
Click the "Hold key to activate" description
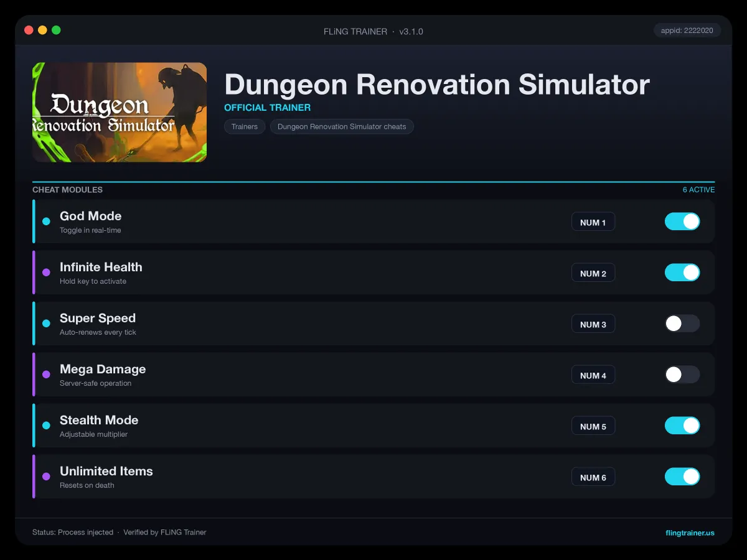coord(93,281)
